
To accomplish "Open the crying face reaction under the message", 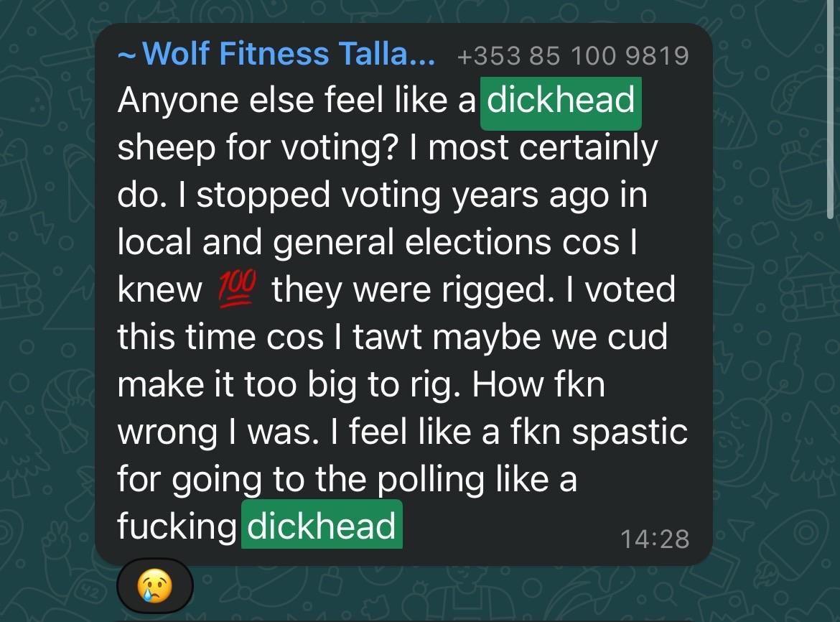I will tap(155, 586).
